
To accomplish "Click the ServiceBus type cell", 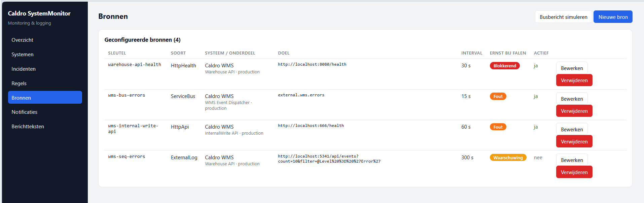I will point(183,96).
